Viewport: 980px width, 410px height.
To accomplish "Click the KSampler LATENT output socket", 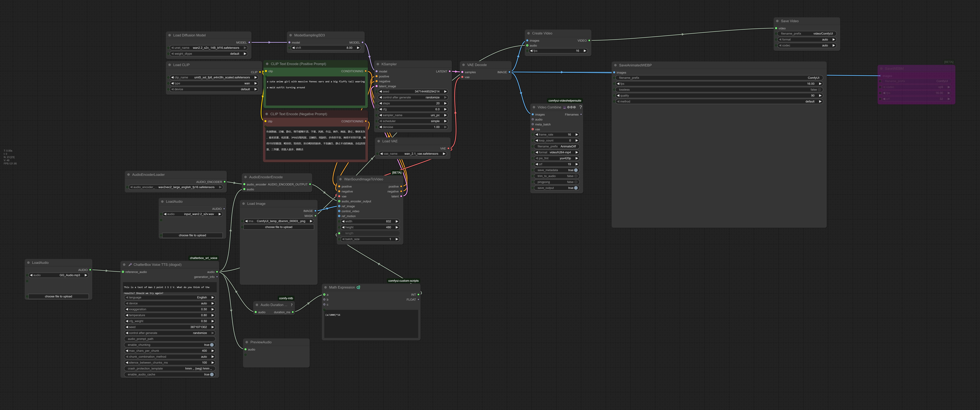I will (450, 71).
